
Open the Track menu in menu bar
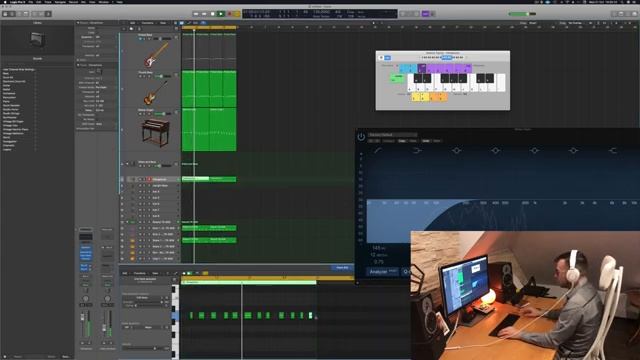click(48, 2)
